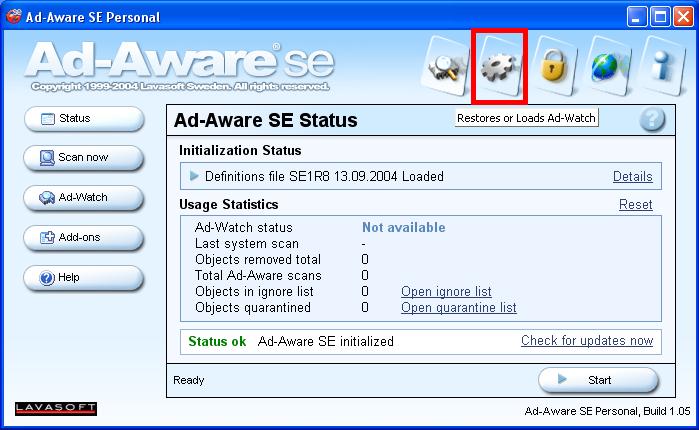The height and width of the screenshot is (430, 699).
Task: Click the info about icon
Action: [x=662, y=67]
